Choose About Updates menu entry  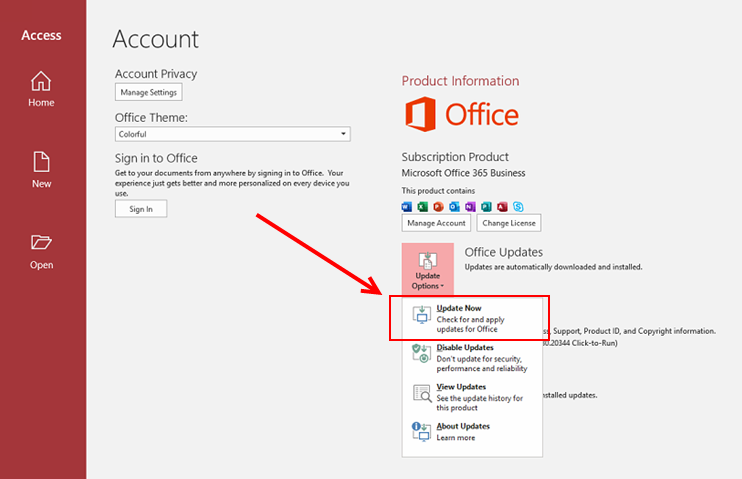472,432
